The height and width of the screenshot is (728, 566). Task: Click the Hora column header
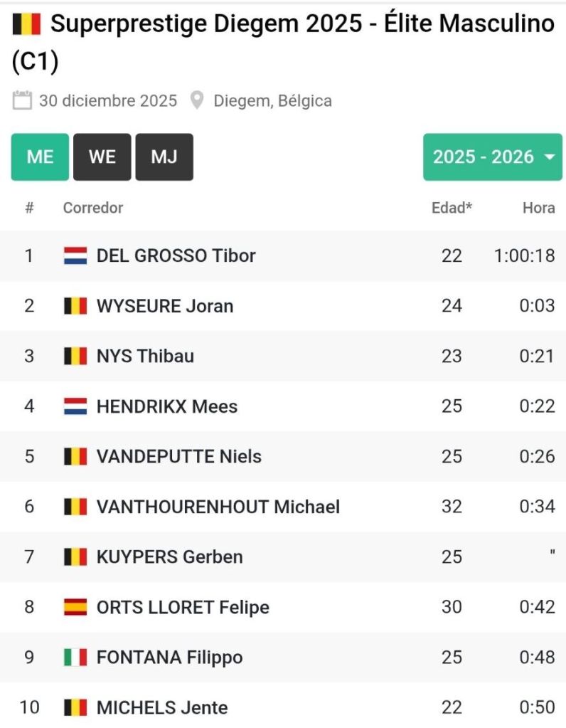pyautogui.click(x=538, y=208)
